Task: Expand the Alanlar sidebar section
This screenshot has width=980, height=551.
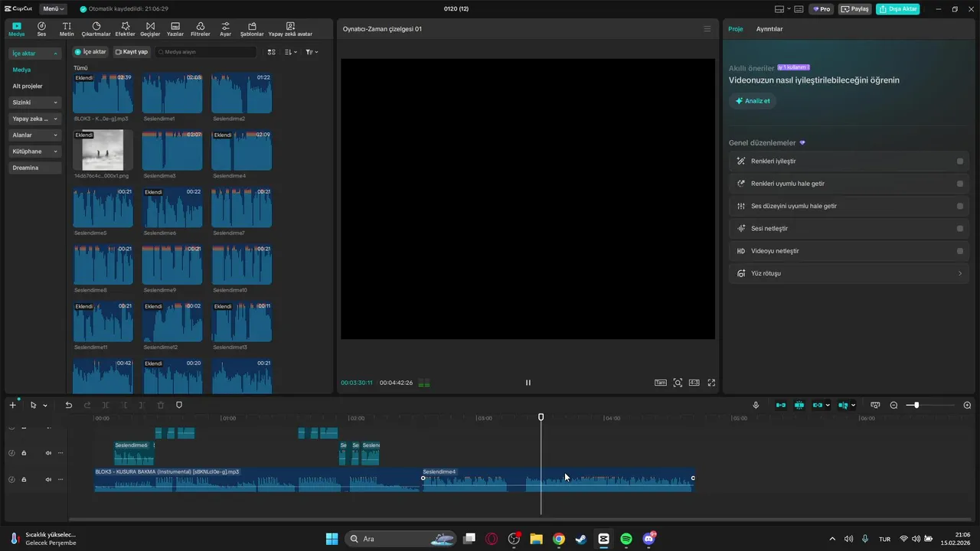Action: click(x=35, y=135)
